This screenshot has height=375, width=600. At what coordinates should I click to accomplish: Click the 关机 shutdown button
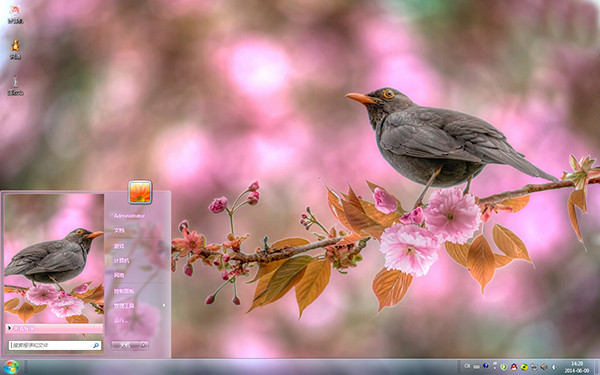(x=126, y=345)
